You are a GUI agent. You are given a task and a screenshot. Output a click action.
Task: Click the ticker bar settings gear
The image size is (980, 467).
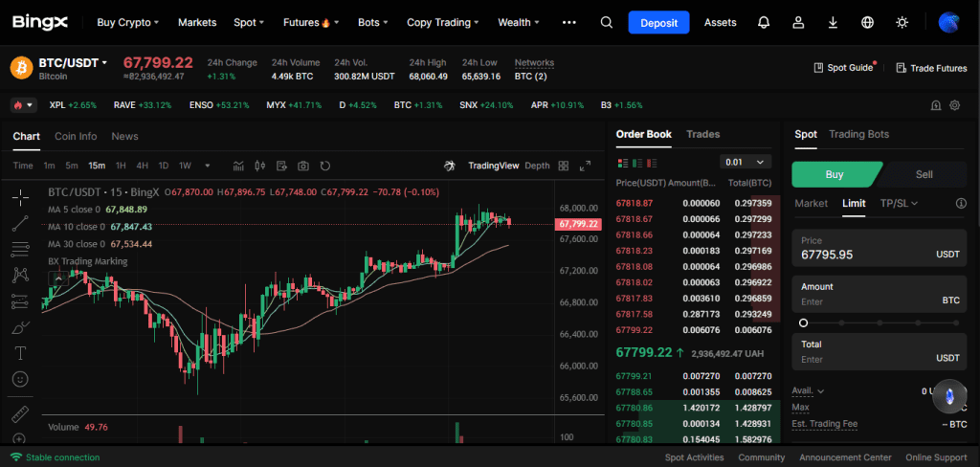pyautogui.click(x=954, y=105)
